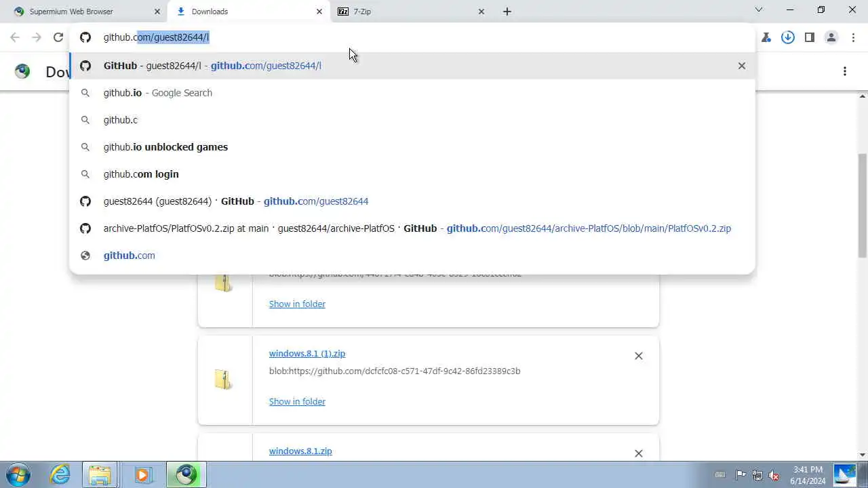Screen dimensions: 868x488
Task: Click the sailboat picture icon in tray
Action: pyautogui.click(x=845, y=475)
